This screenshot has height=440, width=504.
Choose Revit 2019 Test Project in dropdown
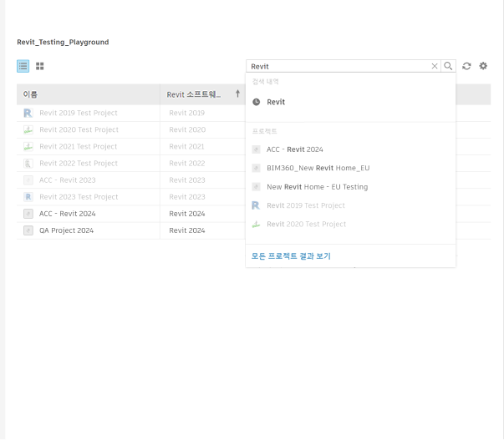[x=351, y=205]
